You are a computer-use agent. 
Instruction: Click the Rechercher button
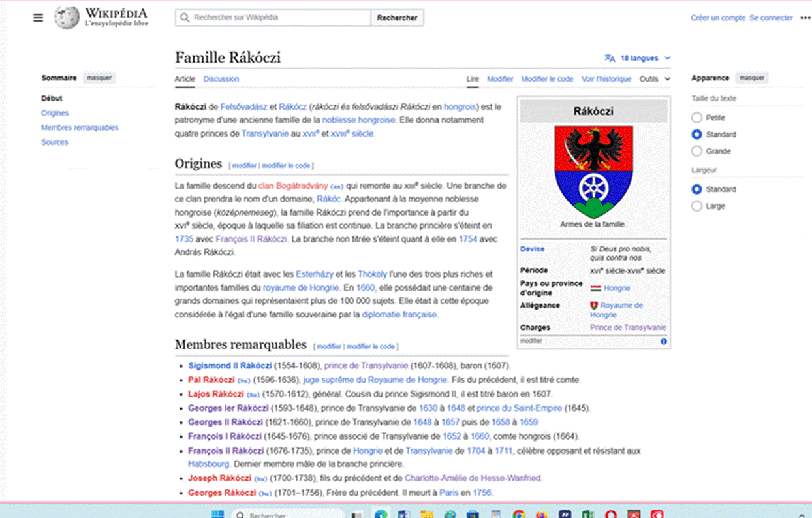pos(397,18)
